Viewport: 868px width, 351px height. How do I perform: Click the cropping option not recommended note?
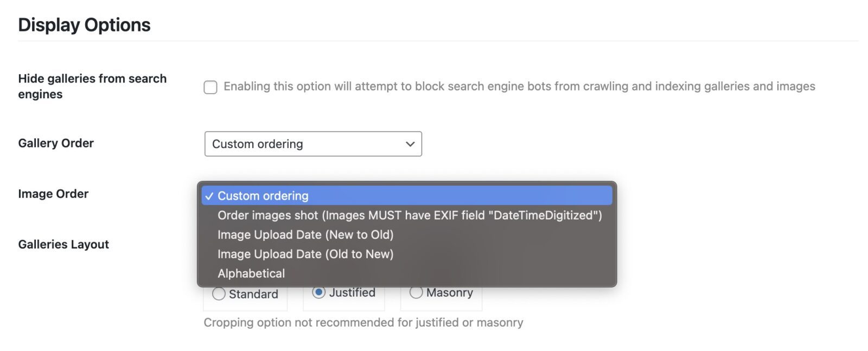363,322
